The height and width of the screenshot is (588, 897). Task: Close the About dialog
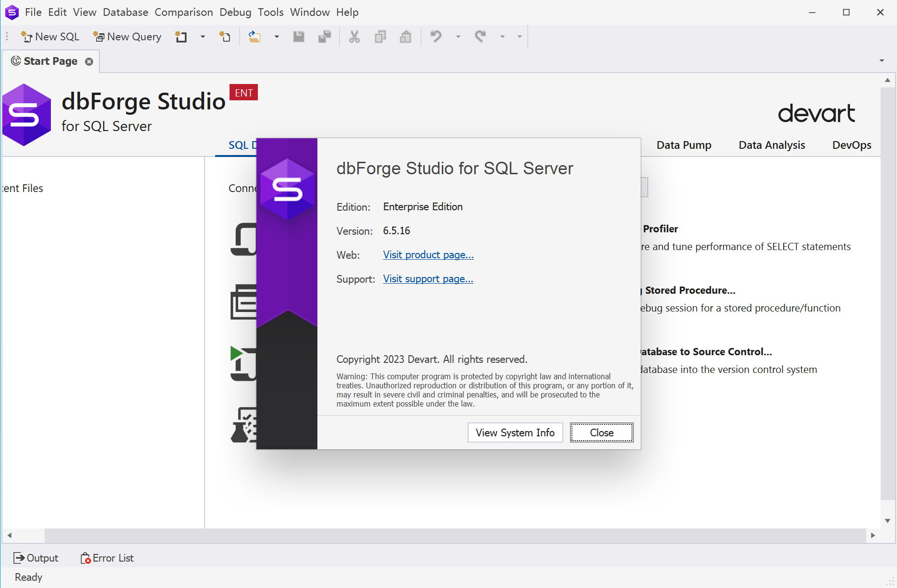602,432
